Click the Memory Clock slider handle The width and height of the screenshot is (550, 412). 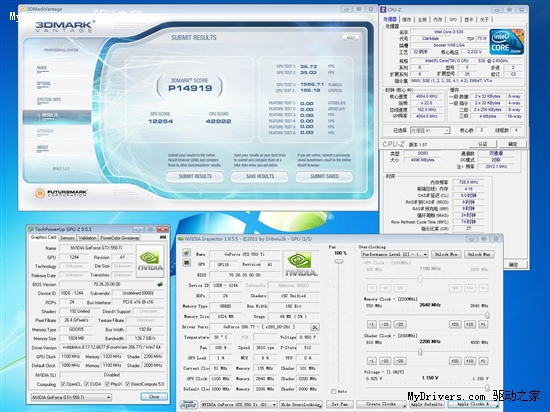click(x=487, y=315)
